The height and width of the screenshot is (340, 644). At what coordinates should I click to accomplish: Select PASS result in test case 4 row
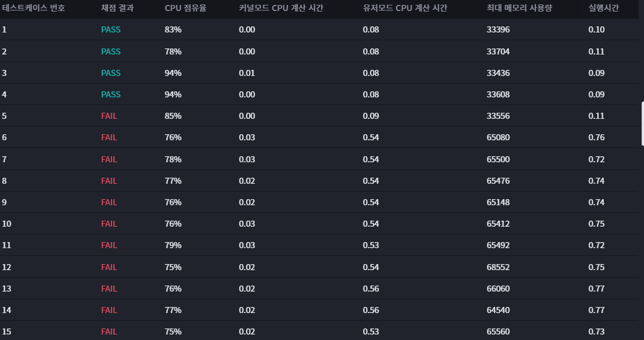[x=111, y=94]
